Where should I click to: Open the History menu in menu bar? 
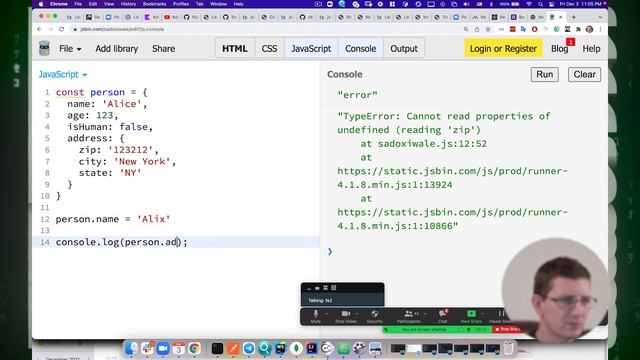point(128,4)
